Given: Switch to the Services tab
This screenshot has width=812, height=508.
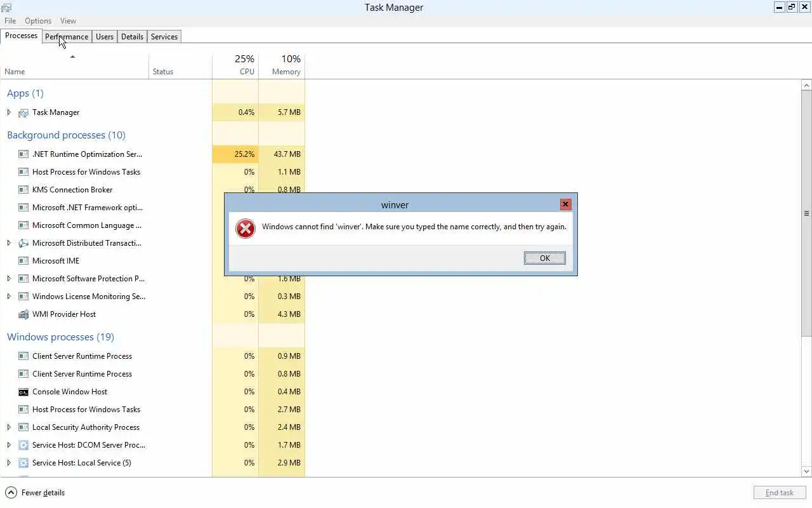Looking at the screenshot, I should pyautogui.click(x=164, y=37).
